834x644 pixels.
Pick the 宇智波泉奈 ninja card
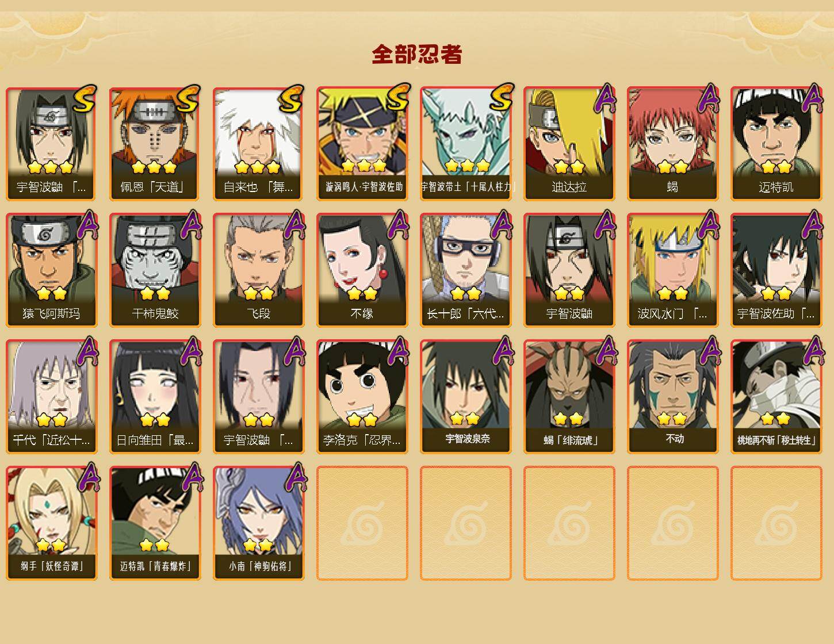[466, 397]
